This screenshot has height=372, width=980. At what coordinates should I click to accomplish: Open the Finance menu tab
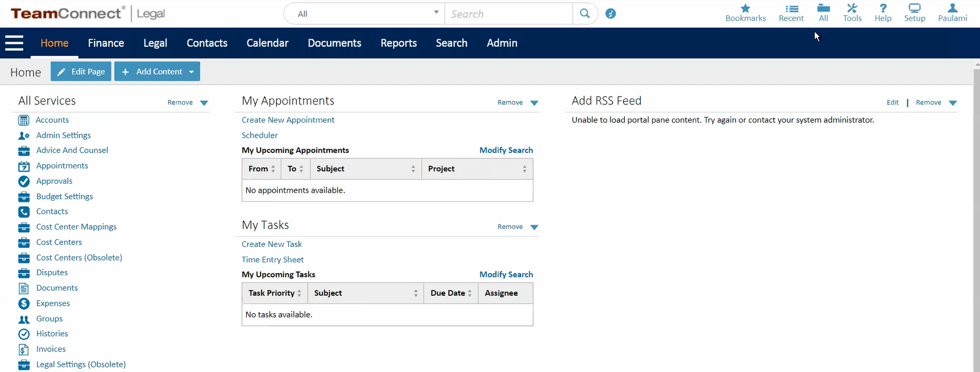pos(106,43)
